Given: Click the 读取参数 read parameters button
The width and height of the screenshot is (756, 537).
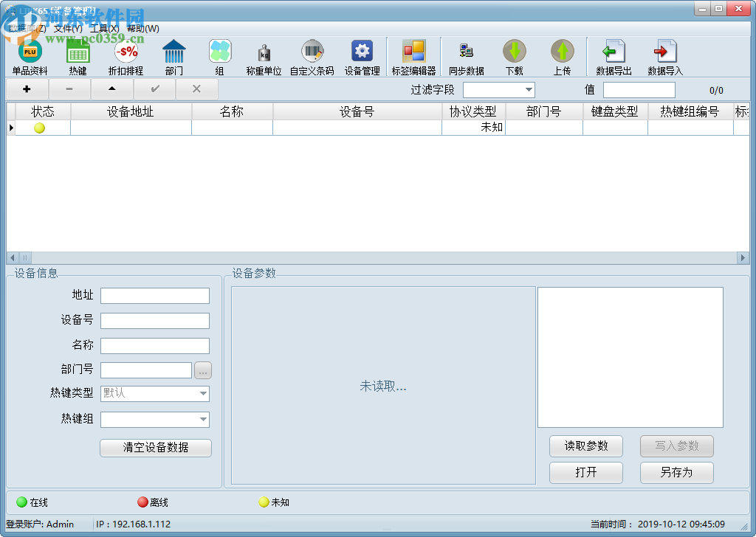Looking at the screenshot, I should coord(585,446).
